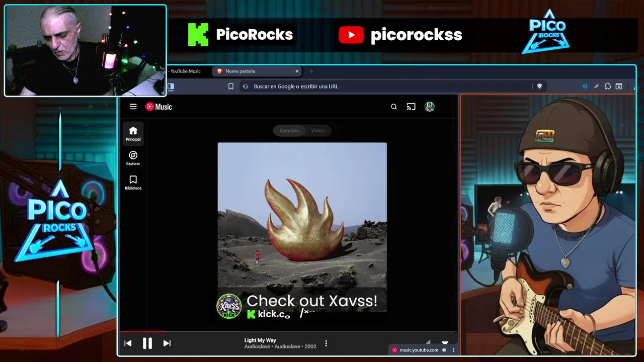
Task: Skip to the next track
Action: (x=167, y=343)
